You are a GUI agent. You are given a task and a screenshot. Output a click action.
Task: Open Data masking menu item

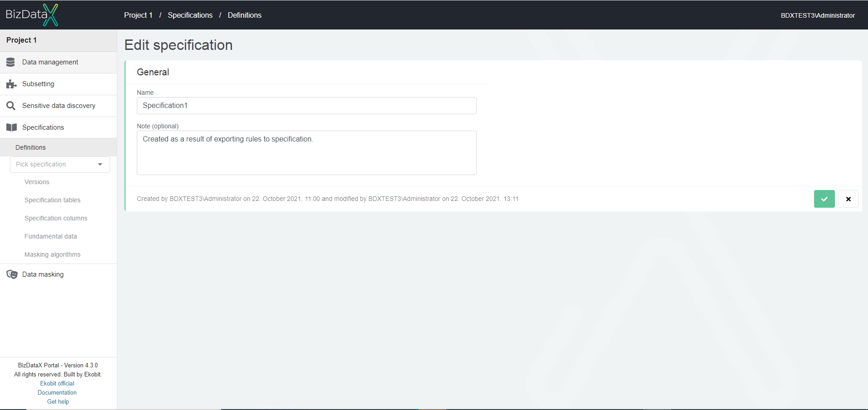58,274
